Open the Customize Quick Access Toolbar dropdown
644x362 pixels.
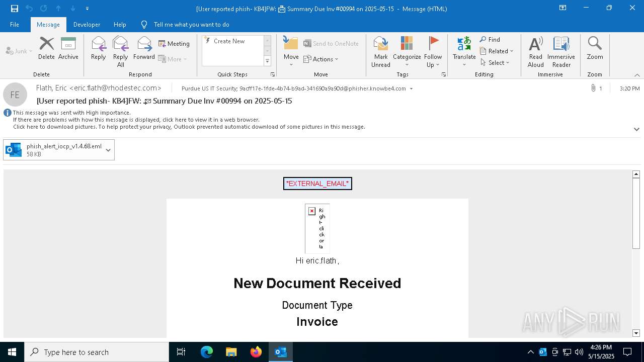tap(87, 9)
